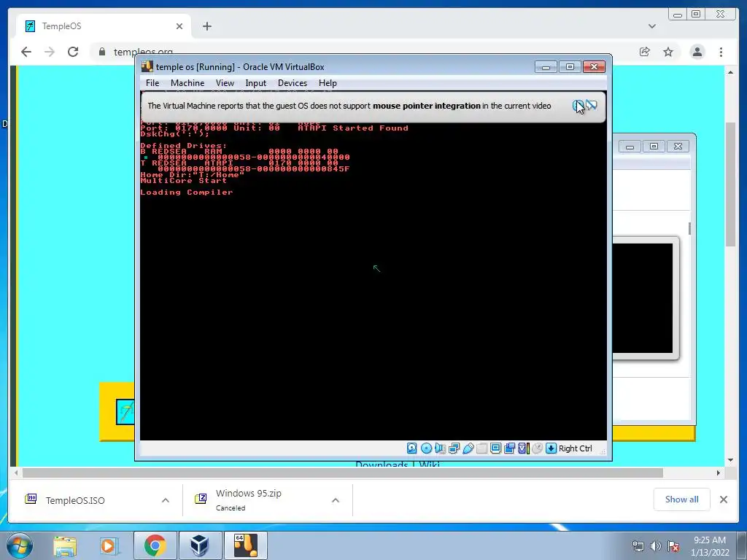Open the Input menu

click(256, 83)
